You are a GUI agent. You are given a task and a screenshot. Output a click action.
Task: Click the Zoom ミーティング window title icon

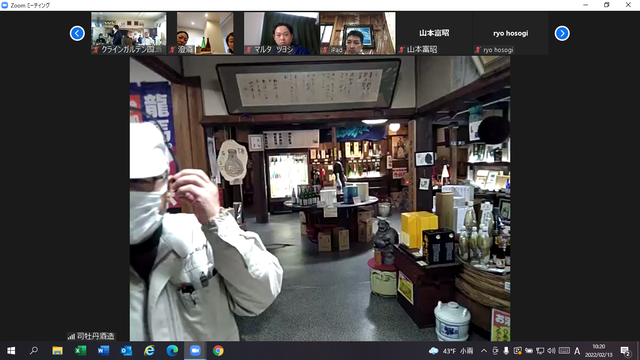point(5,5)
